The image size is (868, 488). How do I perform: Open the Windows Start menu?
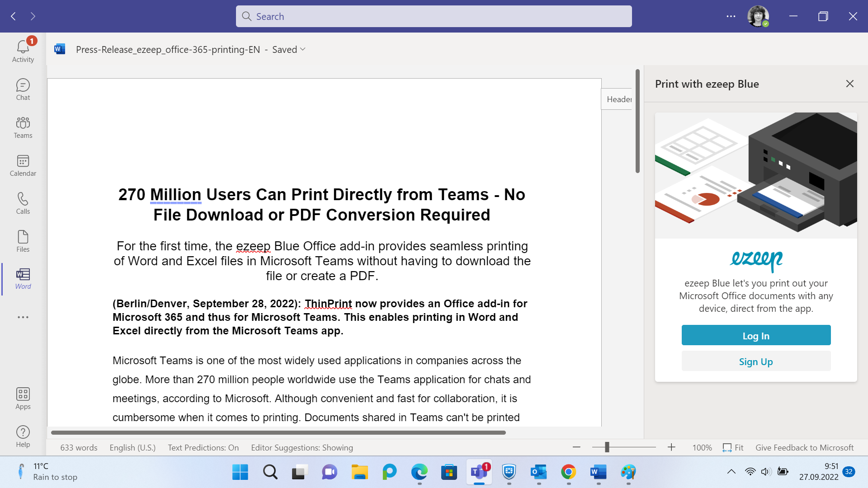tap(240, 472)
